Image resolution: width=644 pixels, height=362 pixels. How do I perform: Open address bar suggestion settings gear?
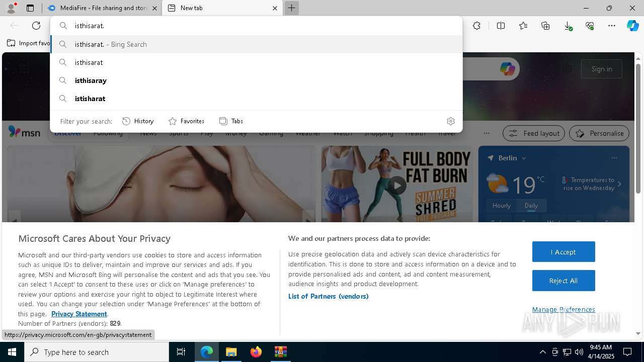(x=451, y=121)
